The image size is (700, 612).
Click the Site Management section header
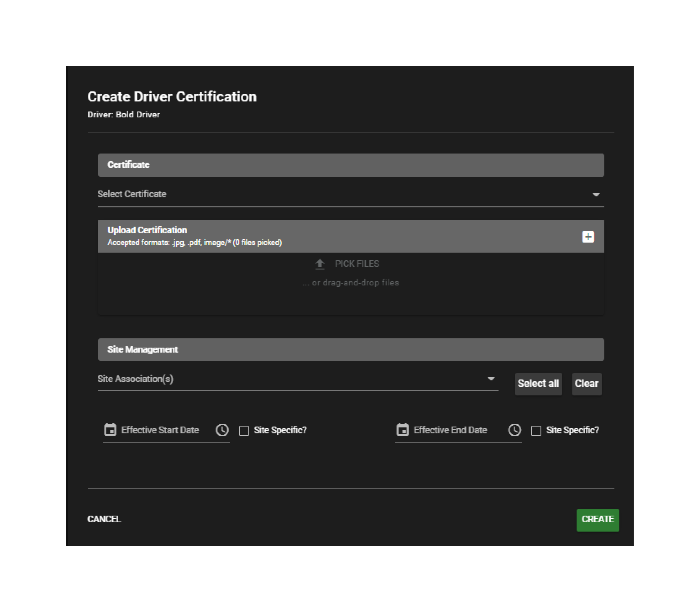tap(351, 349)
